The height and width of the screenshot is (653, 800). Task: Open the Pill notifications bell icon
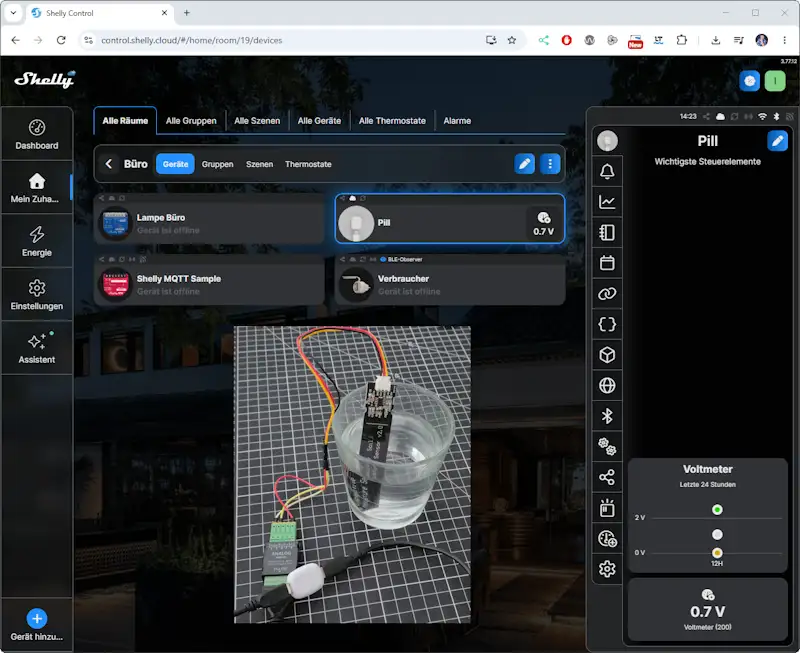point(607,171)
